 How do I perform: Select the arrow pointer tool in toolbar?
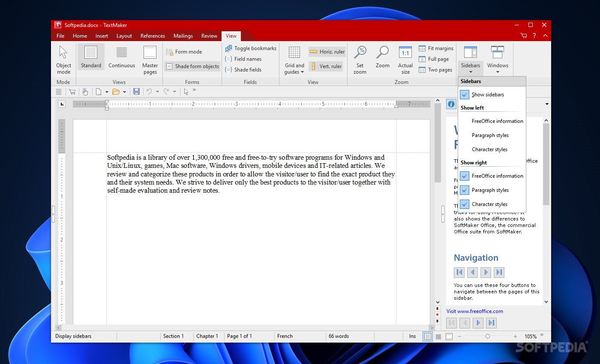point(186,92)
